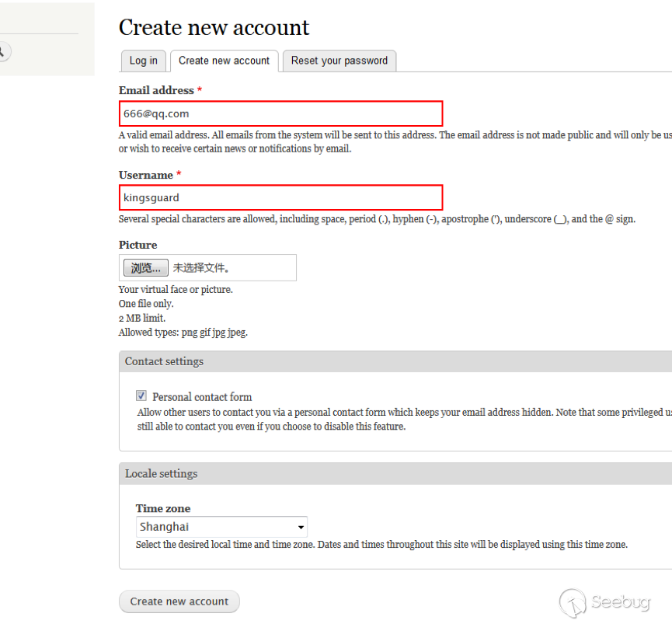This screenshot has width=672, height=624.
Task: Click the Username field label
Action: click(146, 175)
